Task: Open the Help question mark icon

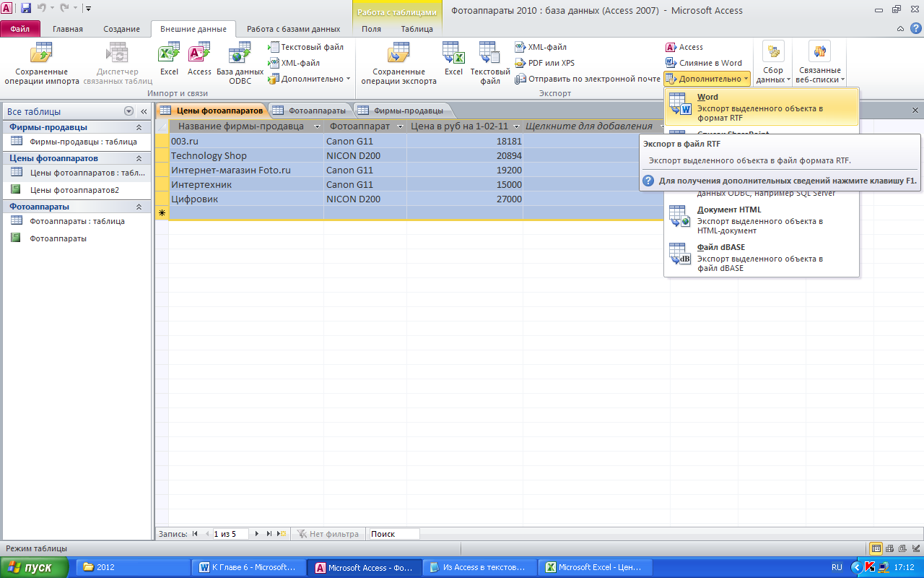Action: point(915,28)
